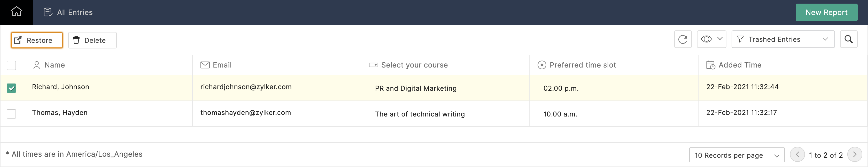Uncheck the Richard, Johnson row checkbox
868x167 pixels.
(11, 88)
